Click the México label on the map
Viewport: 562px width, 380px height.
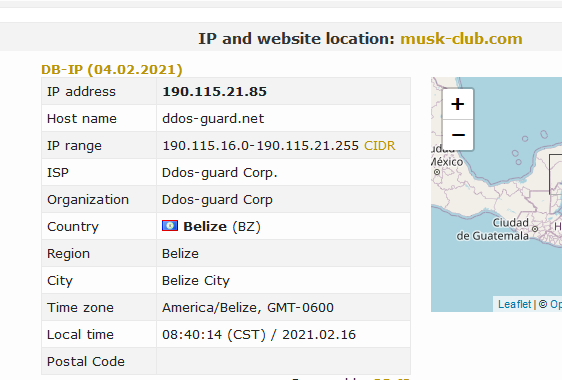click(447, 162)
